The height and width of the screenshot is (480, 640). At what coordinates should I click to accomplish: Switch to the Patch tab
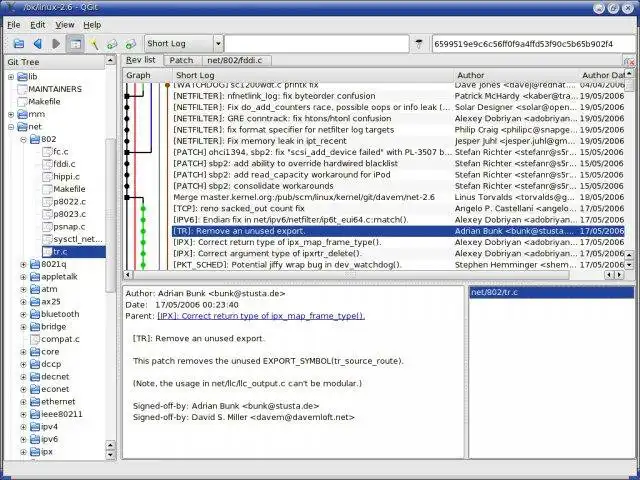pos(181,60)
